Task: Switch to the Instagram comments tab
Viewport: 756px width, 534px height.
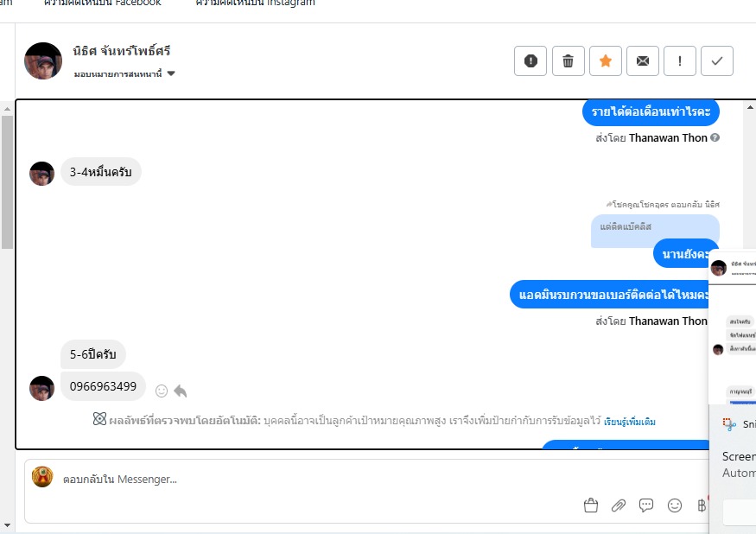Action: pos(255,3)
